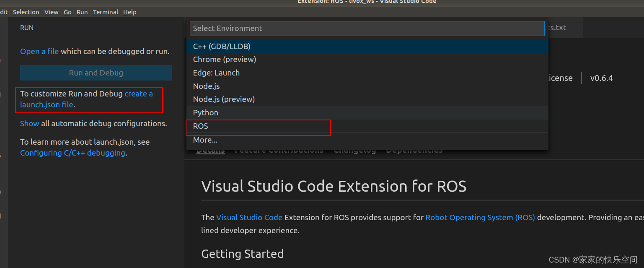This screenshot has height=268, width=644.
Task: Click the Open a file link
Action: [x=39, y=52]
